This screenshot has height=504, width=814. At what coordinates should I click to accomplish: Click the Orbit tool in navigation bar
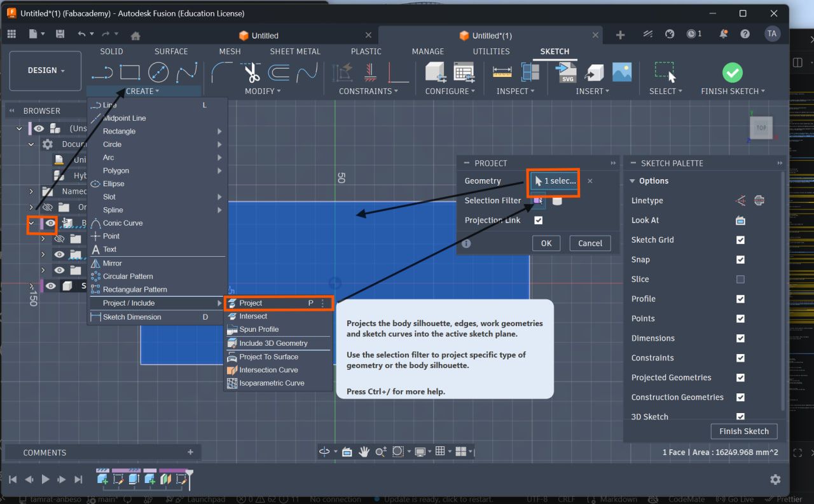click(x=324, y=452)
